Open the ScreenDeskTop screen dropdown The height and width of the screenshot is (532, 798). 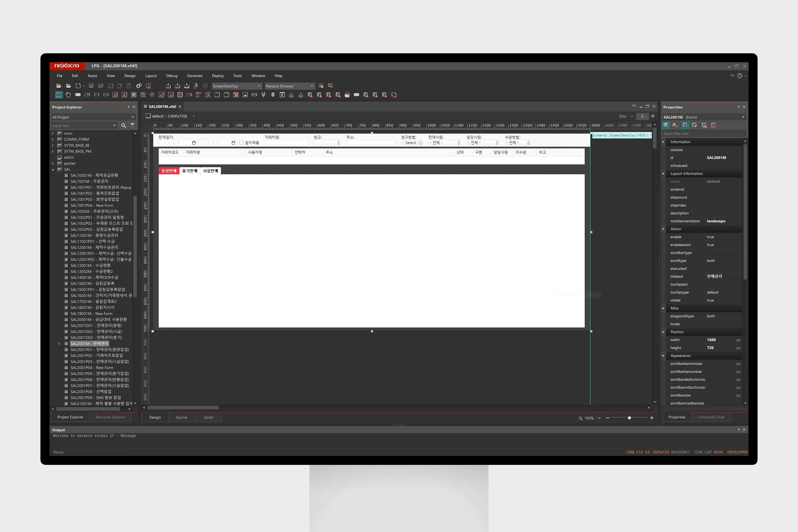click(x=259, y=86)
